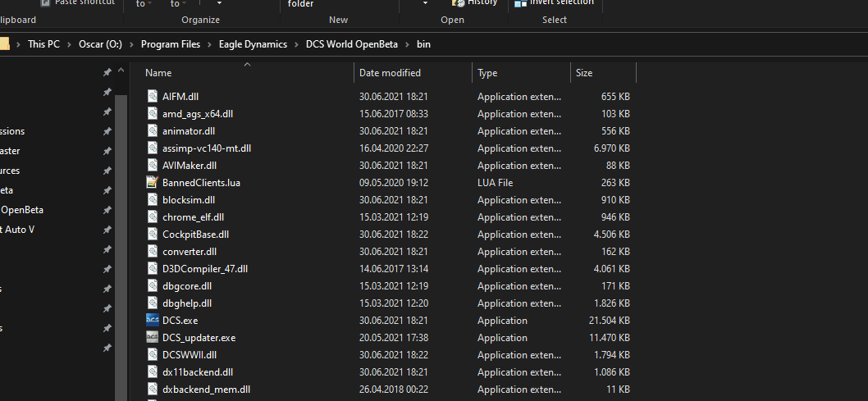Click the dbghelp.dll file icon

[x=153, y=303]
